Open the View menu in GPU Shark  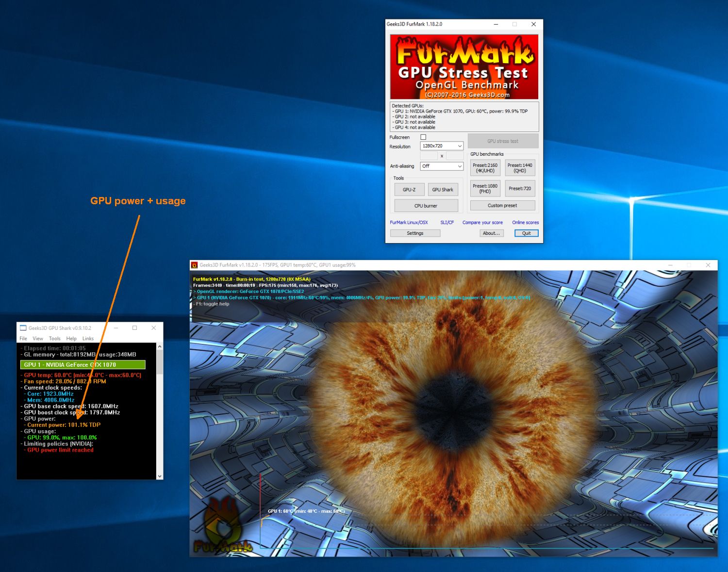coord(38,339)
